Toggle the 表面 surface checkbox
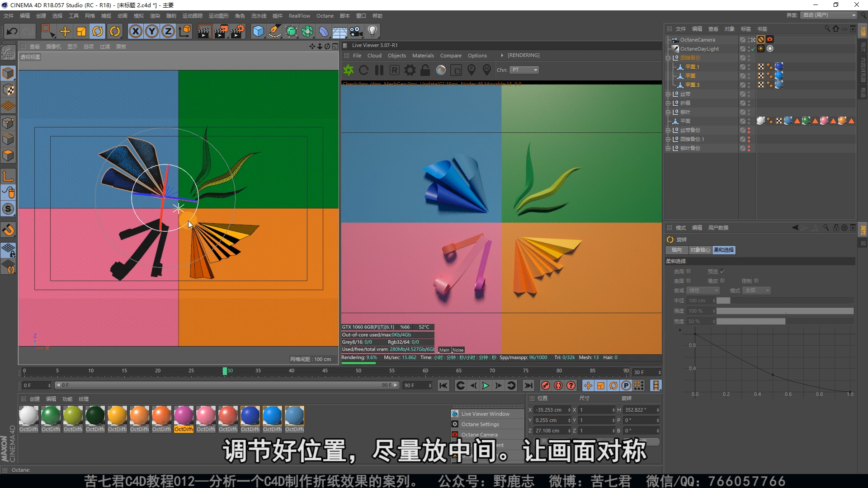The image size is (868, 488). tap(689, 281)
